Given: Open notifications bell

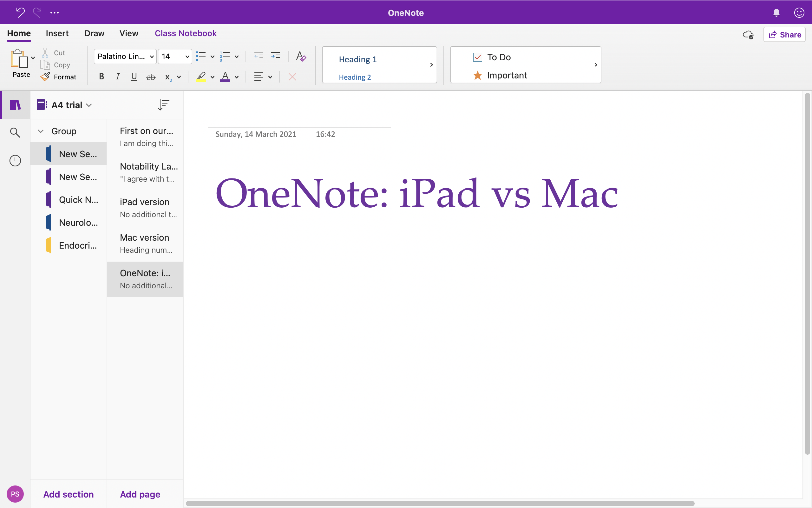Looking at the screenshot, I should coord(776,13).
